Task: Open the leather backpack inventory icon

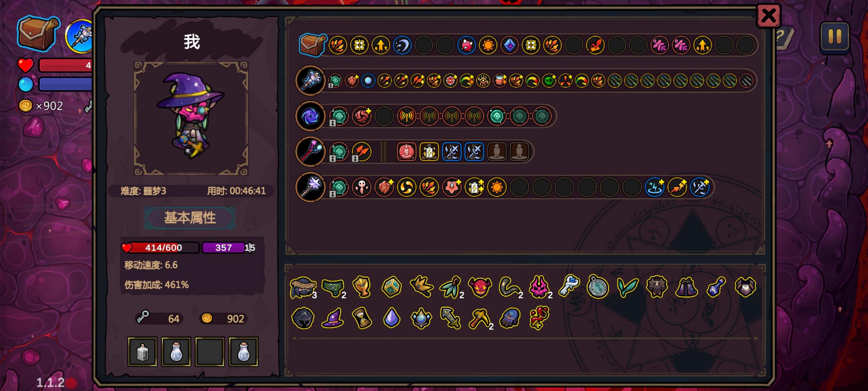Action: point(38,33)
